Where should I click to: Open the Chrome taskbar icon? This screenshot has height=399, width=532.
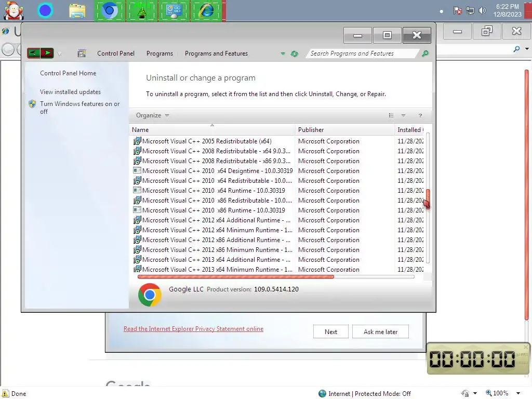coord(109,11)
